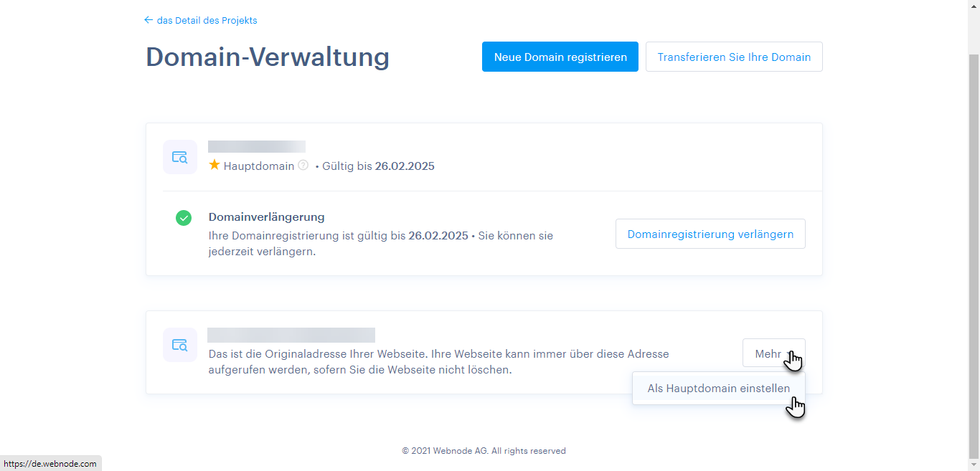Click the orange Hauptdomain star icon
Viewport: 980px width, 471px height.
click(215, 166)
